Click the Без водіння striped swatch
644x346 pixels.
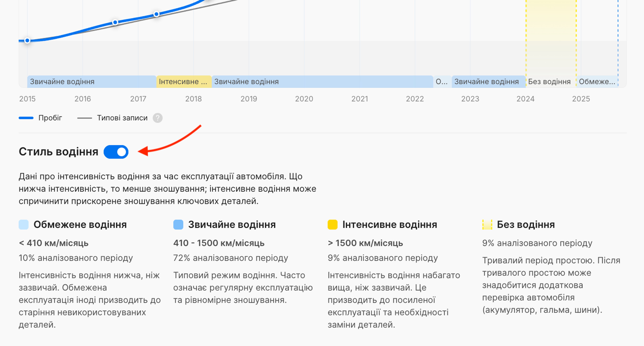[487, 224]
